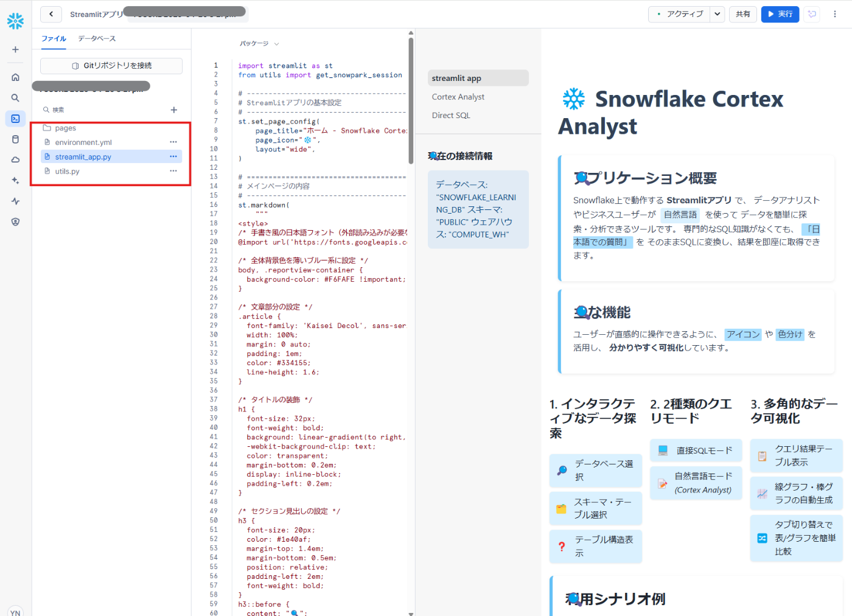Switch to the データベース tab
This screenshot has height=616, width=852.
click(x=97, y=38)
